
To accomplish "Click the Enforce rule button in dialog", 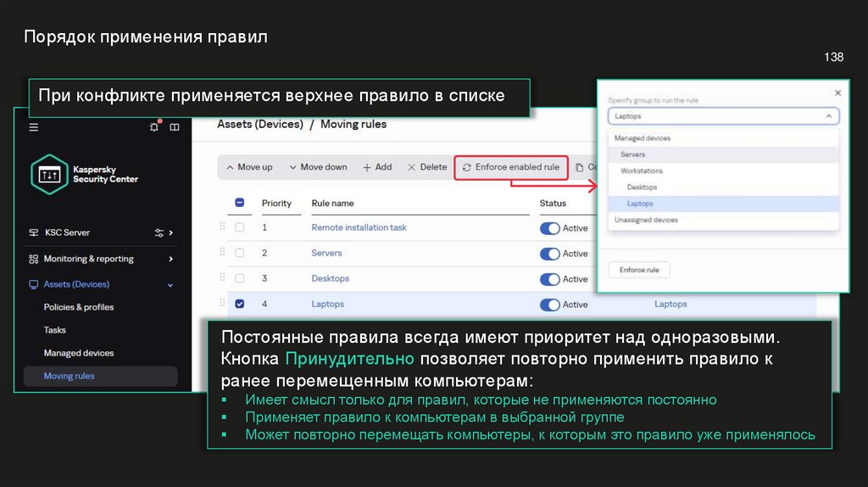I will click(639, 270).
